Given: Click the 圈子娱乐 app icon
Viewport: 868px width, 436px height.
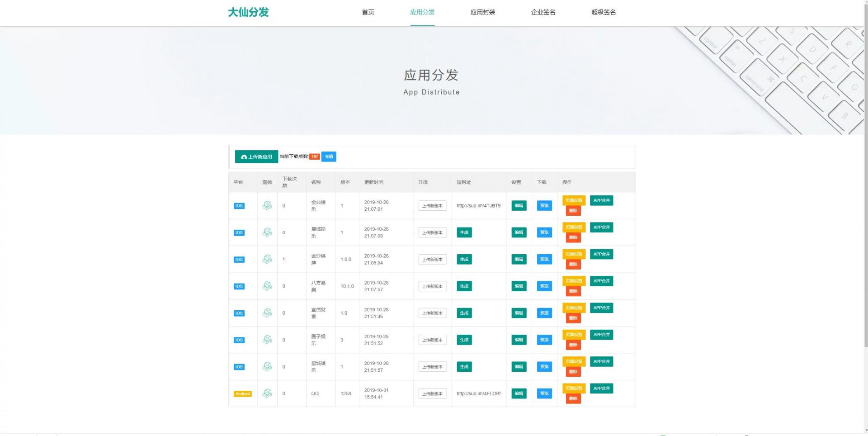Looking at the screenshot, I should click(x=267, y=340).
